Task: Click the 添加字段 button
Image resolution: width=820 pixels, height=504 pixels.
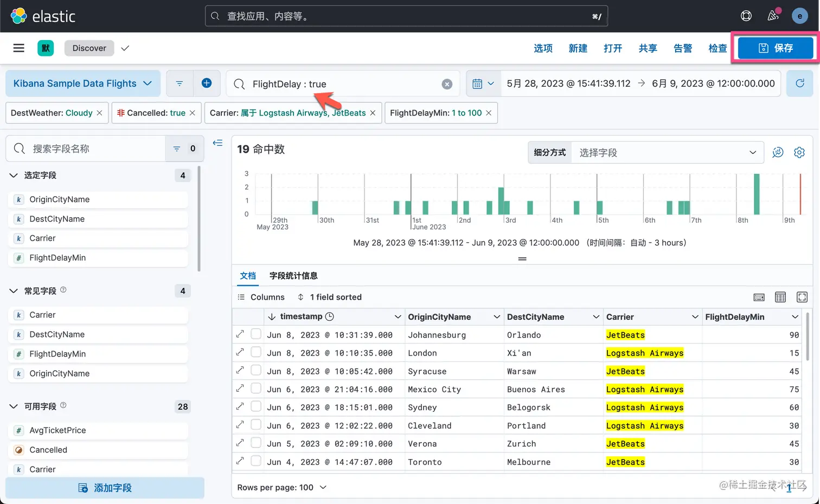Action: tap(105, 488)
